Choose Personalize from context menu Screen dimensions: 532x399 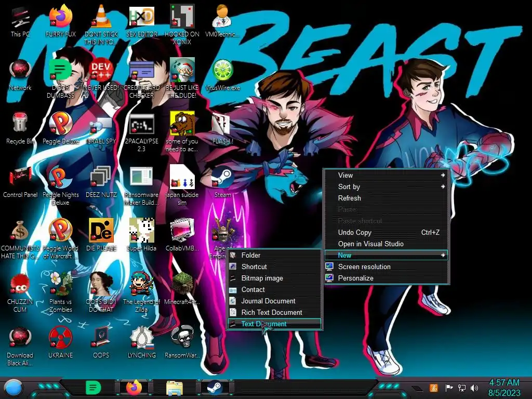387,278
